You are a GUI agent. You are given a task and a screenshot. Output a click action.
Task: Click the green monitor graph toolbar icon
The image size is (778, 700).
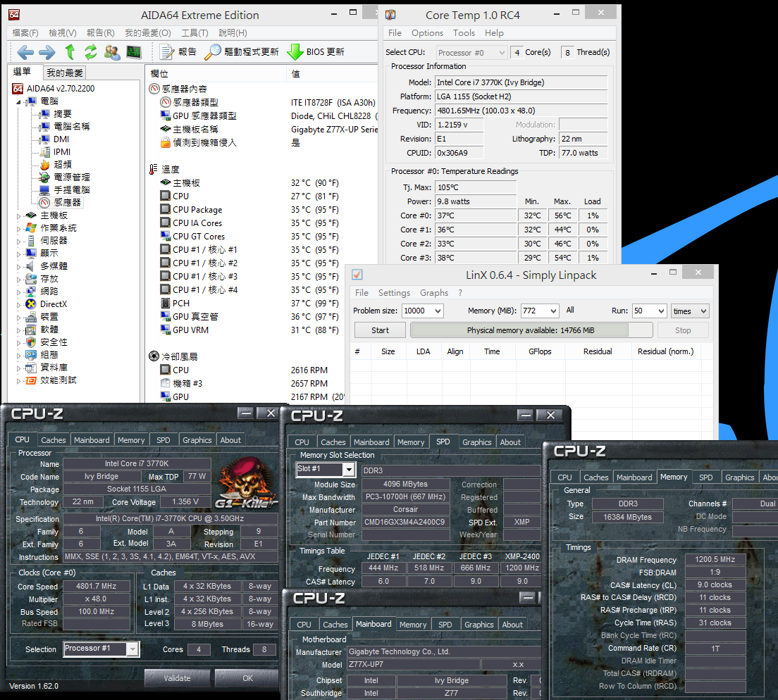tap(134, 51)
